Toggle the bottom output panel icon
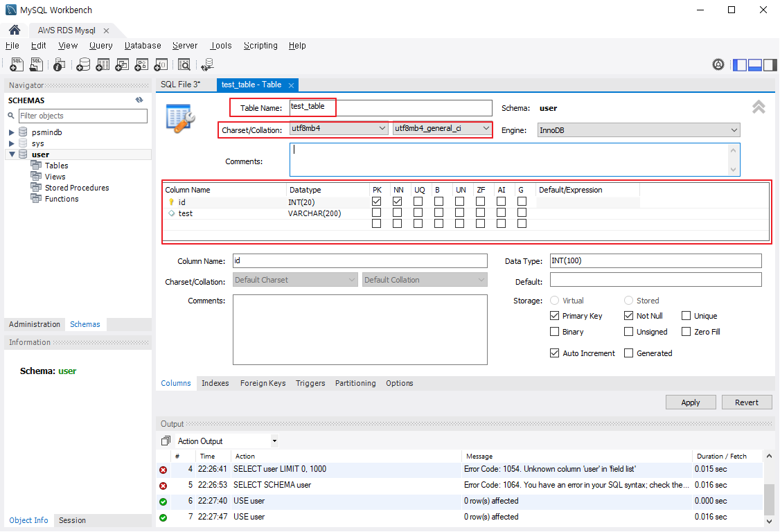 [754, 64]
